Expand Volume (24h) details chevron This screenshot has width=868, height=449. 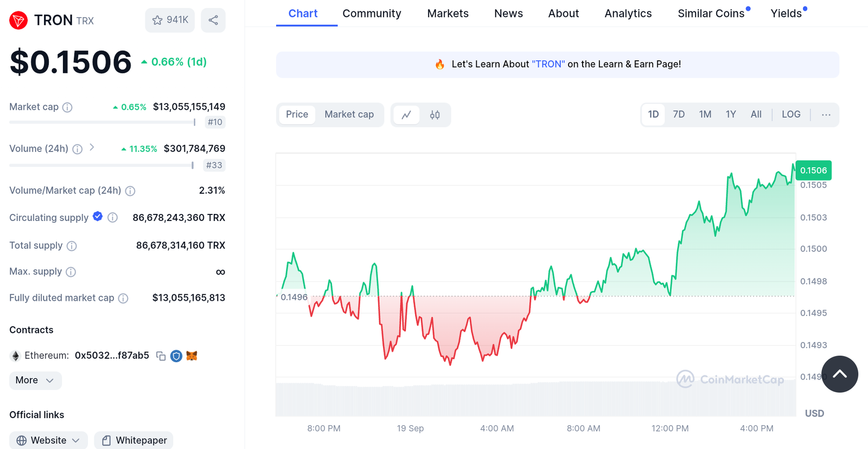click(x=92, y=147)
